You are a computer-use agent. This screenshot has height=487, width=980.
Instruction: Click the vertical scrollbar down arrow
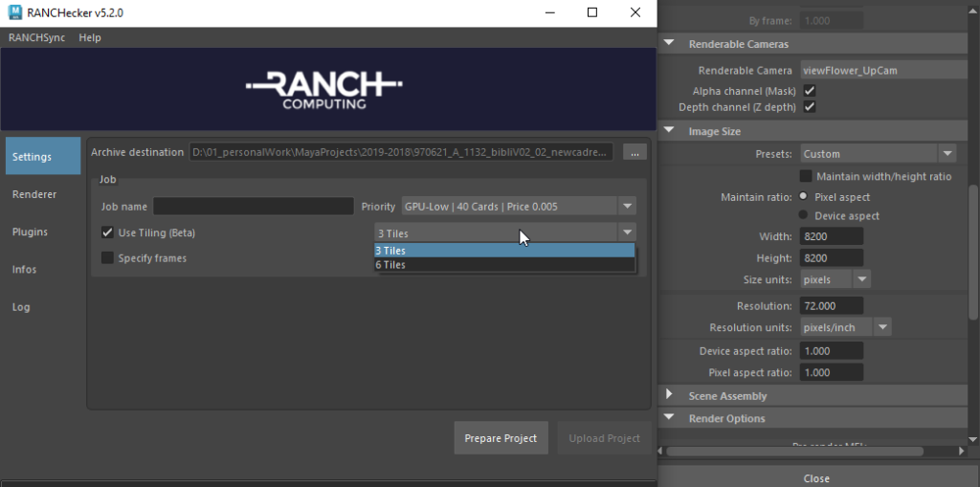[x=973, y=439]
